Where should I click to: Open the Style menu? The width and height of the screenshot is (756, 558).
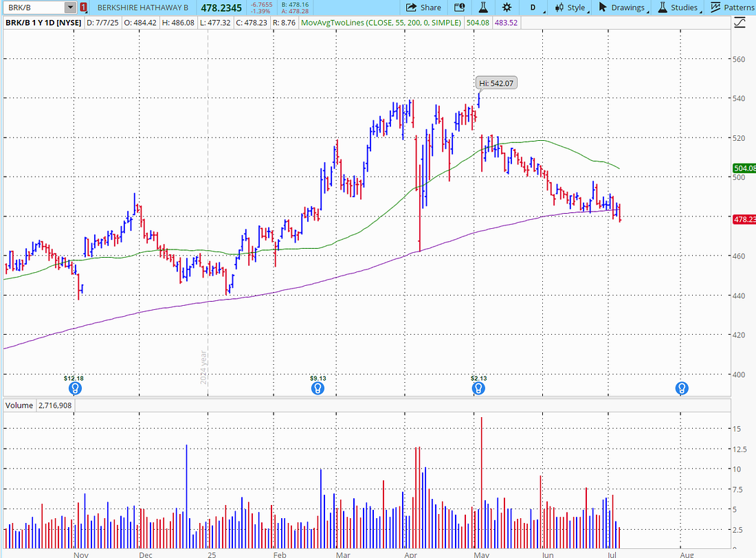point(571,8)
